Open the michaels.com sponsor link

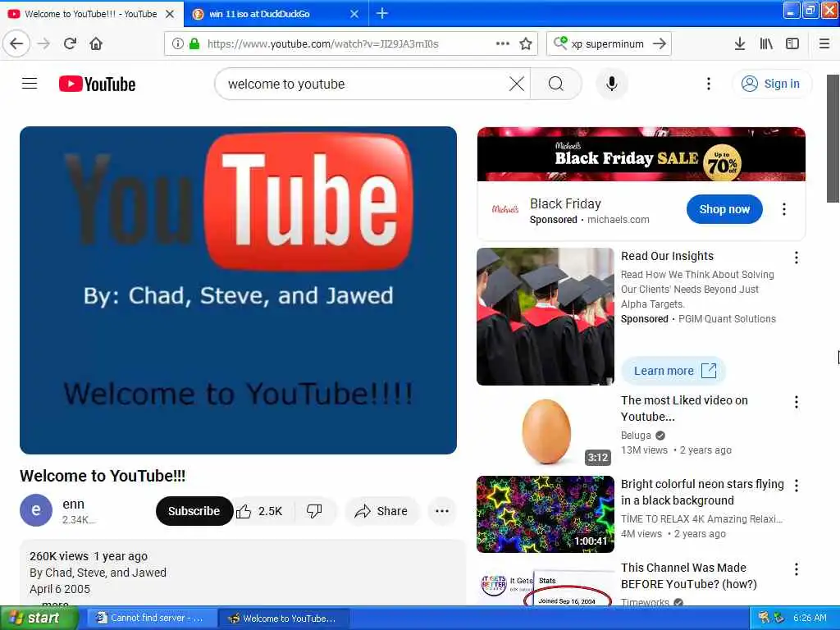pyautogui.click(x=619, y=220)
